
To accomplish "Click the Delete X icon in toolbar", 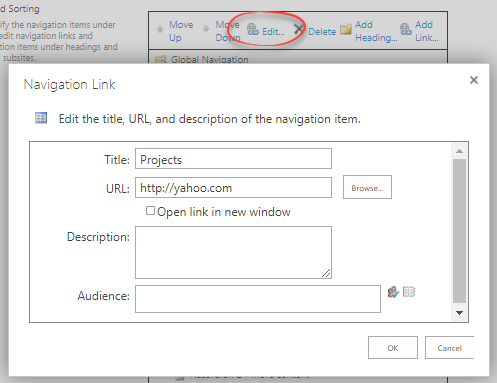I will coord(299,29).
